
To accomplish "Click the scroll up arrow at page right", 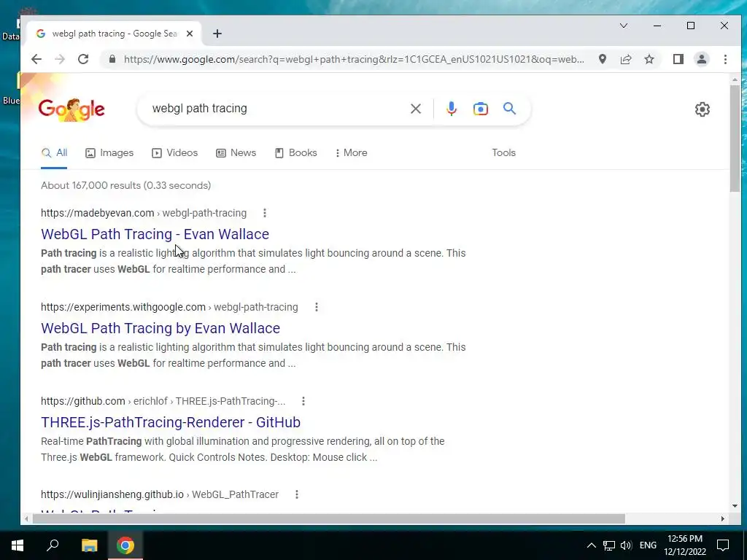I will coord(735,79).
